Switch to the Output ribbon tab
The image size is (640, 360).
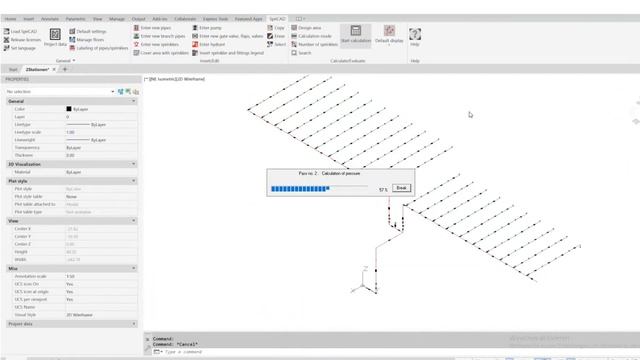138,19
